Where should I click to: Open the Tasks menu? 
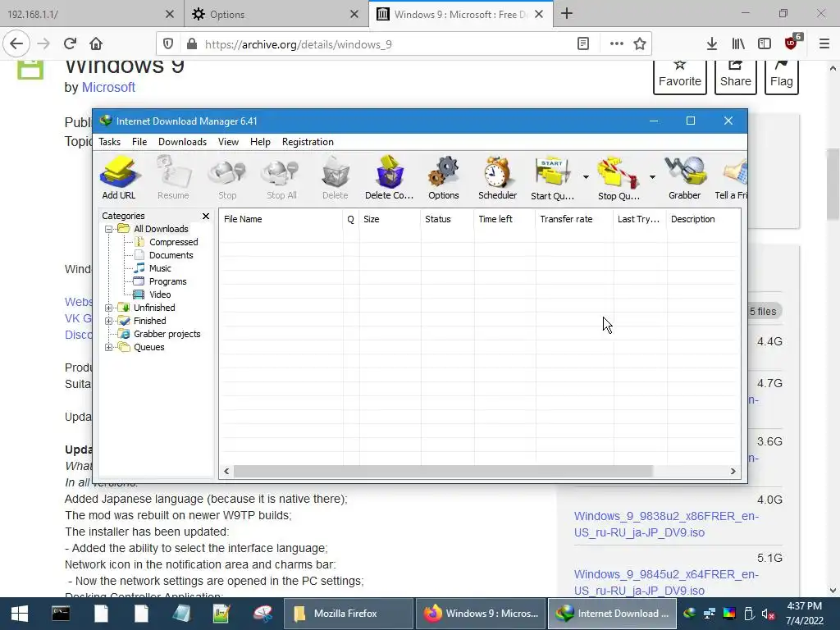pyautogui.click(x=109, y=142)
